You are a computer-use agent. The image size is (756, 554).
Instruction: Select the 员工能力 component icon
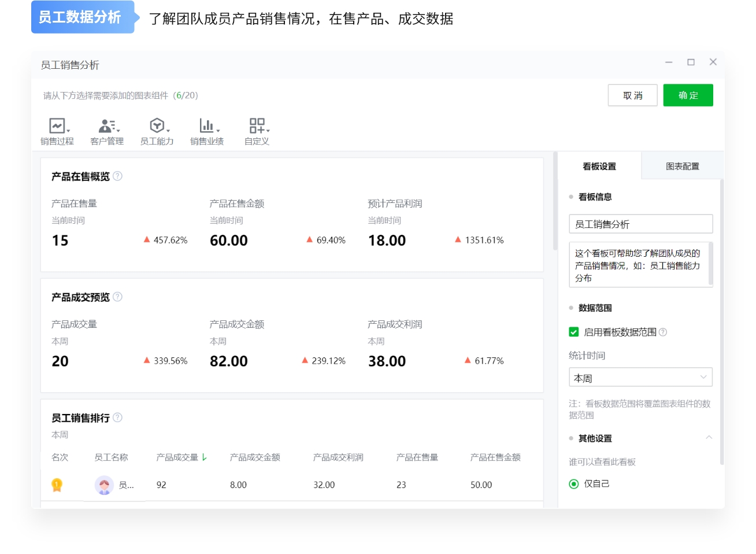pyautogui.click(x=156, y=125)
